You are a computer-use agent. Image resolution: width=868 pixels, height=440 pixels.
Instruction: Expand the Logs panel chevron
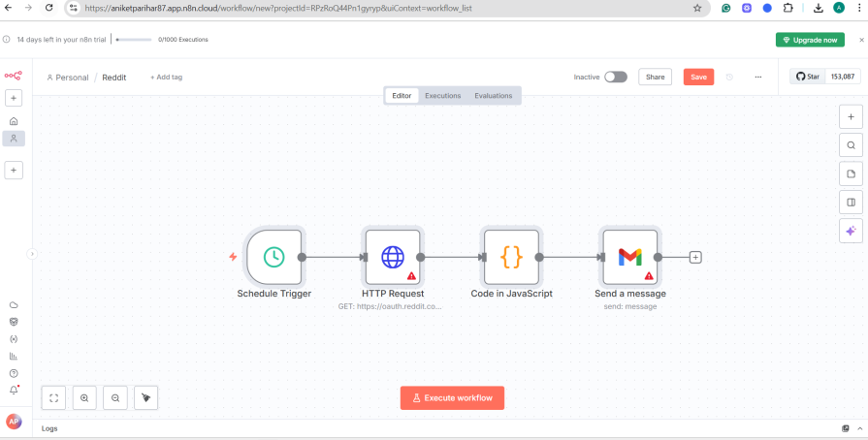coord(859,428)
